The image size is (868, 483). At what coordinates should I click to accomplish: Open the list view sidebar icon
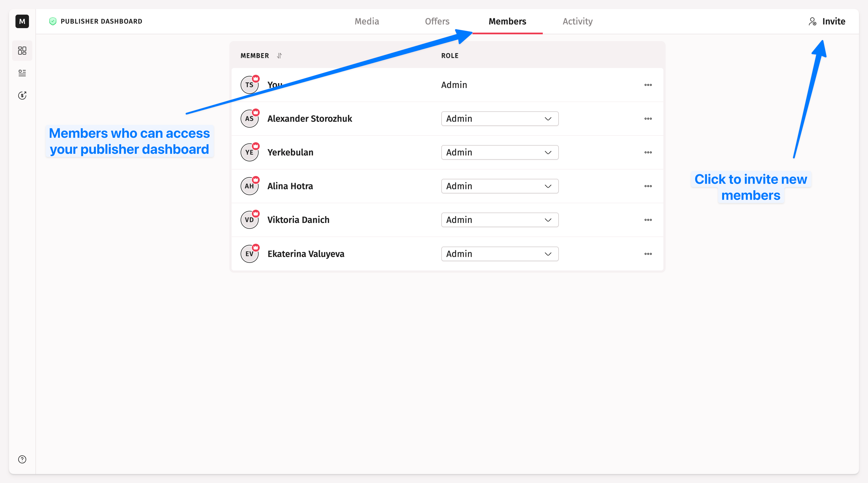(x=22, y=73)
